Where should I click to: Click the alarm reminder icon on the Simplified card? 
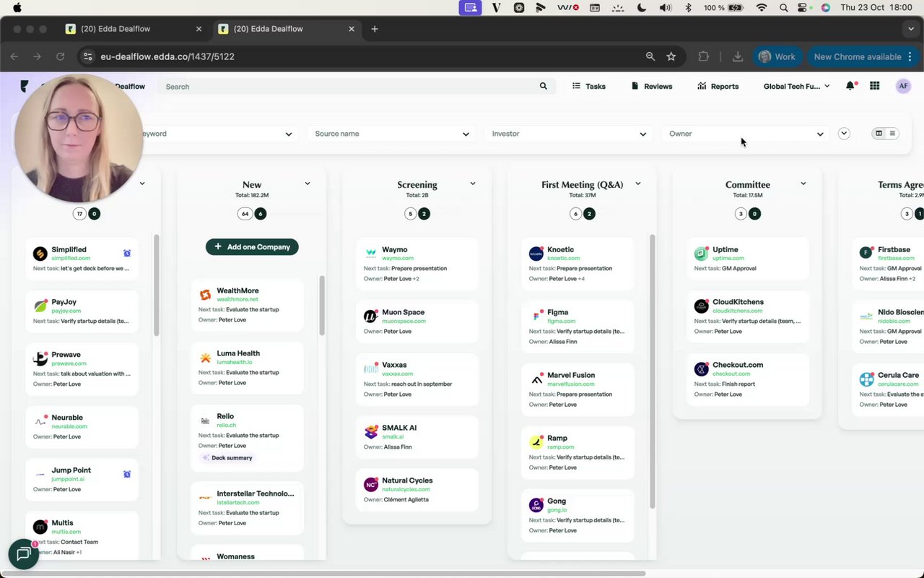(127, 253)
